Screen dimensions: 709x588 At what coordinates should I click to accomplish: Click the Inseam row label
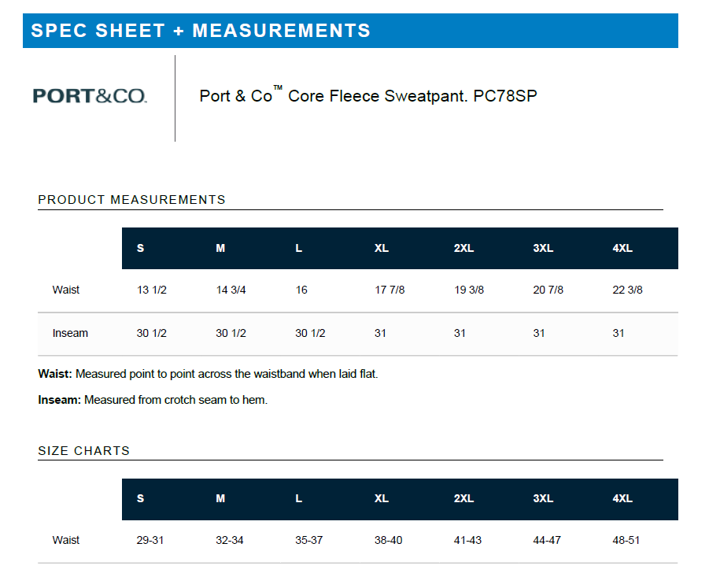pos(70,333)
